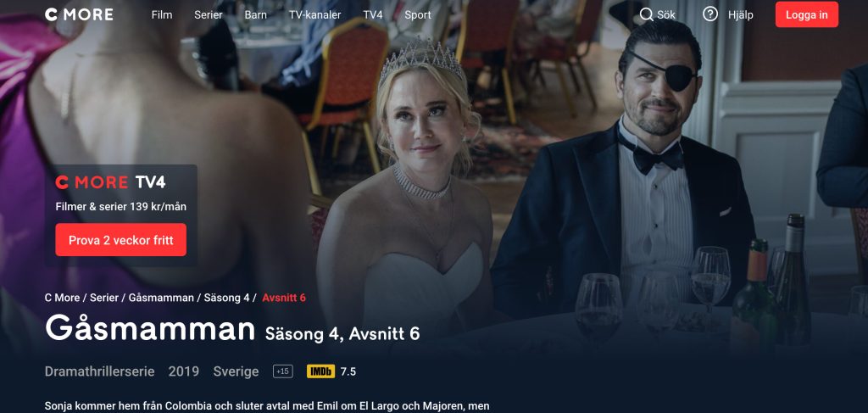Click the Logga in button
Image resolution: width=868 pixels, height=413 pixels.
[x=807, y=14]
